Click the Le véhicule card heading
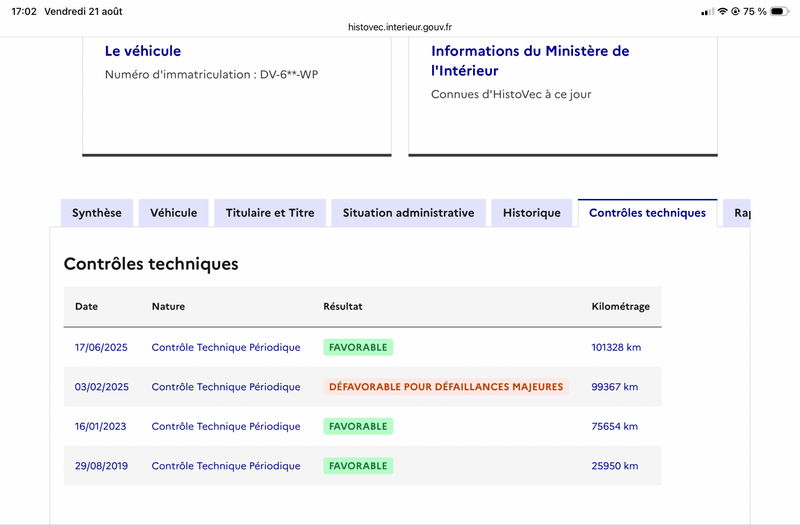800x525 pixels. 143,51
